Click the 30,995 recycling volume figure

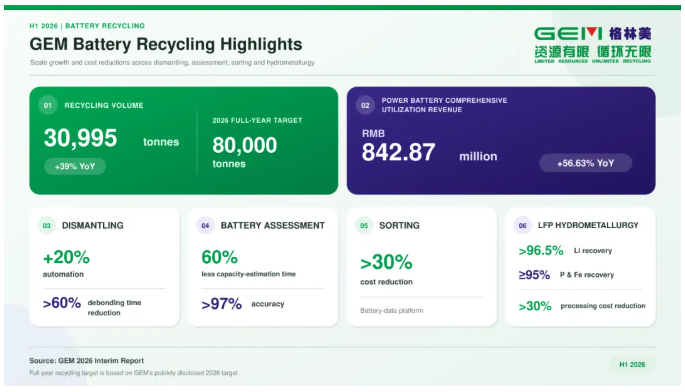click(80, 138)
